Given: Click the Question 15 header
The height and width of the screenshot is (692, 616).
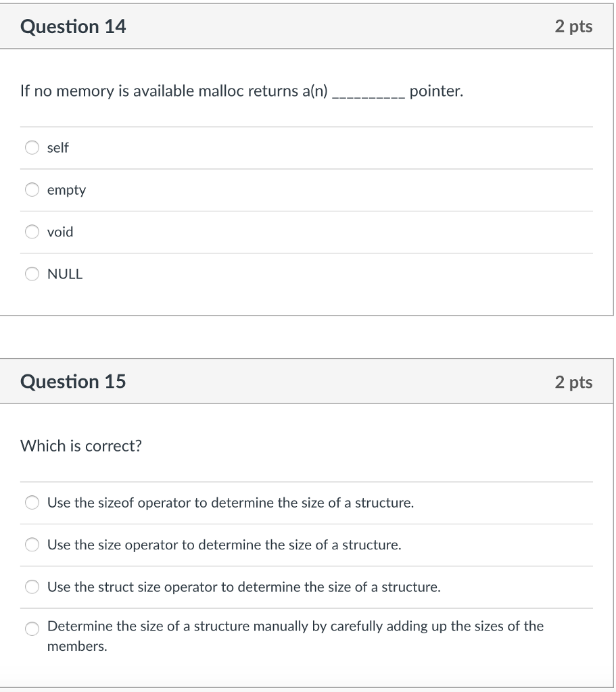Looking at the screenshot, I should tap(72, 381).
